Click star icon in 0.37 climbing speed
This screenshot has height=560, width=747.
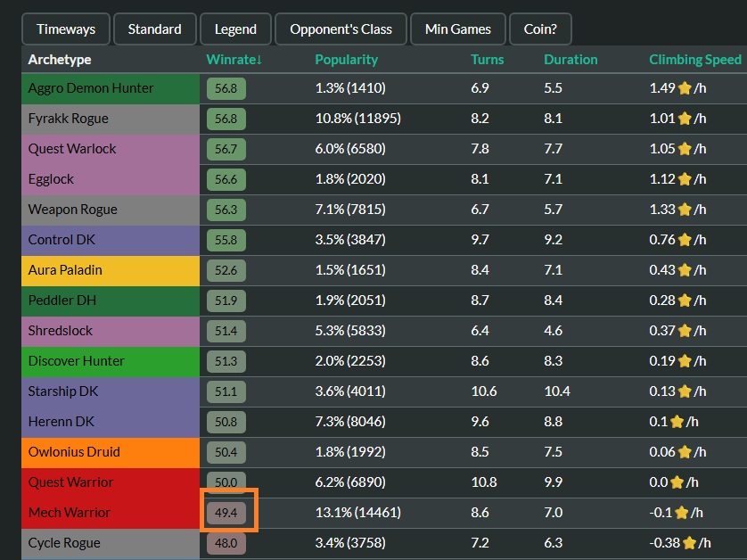coord(685,331)
